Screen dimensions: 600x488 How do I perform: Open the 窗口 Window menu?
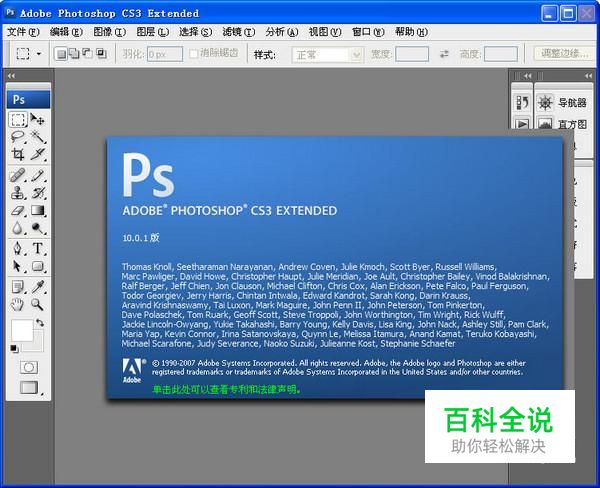368,32
